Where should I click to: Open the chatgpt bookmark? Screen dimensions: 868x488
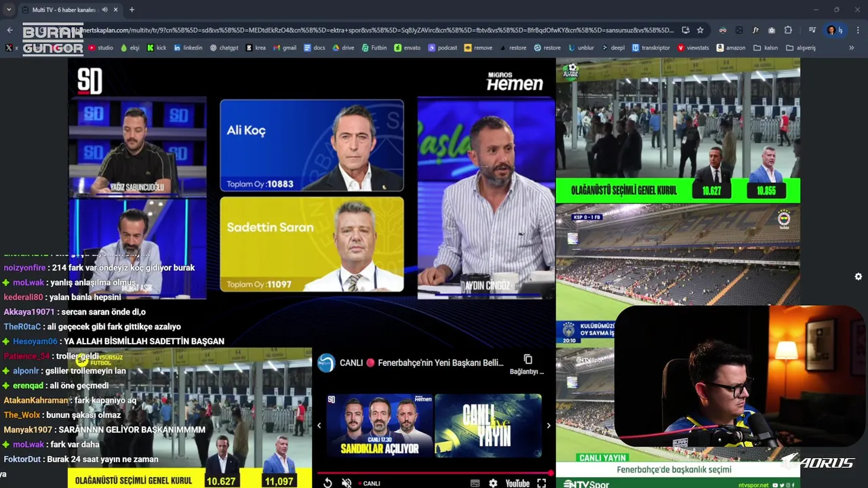(224, 47)
